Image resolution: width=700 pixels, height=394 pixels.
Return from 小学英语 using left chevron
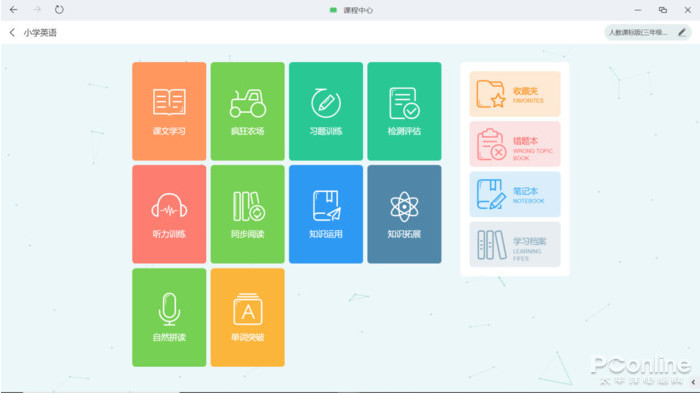(12, 33)
